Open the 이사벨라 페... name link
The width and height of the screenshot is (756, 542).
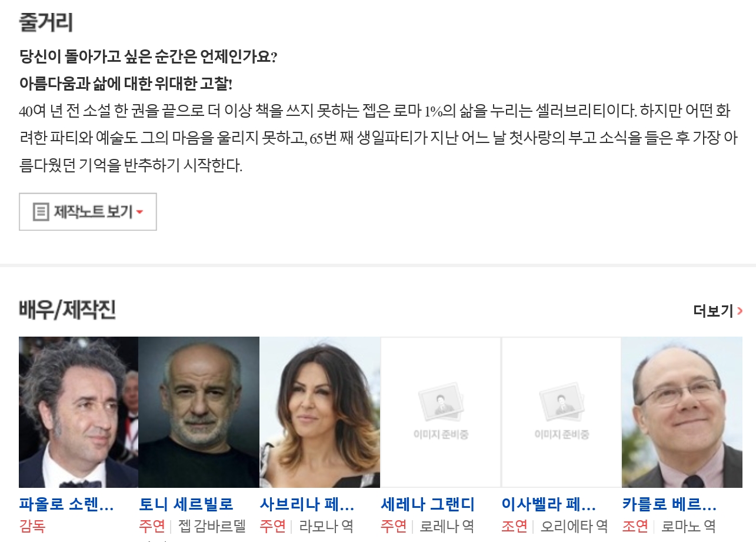[x=549, y=504]
